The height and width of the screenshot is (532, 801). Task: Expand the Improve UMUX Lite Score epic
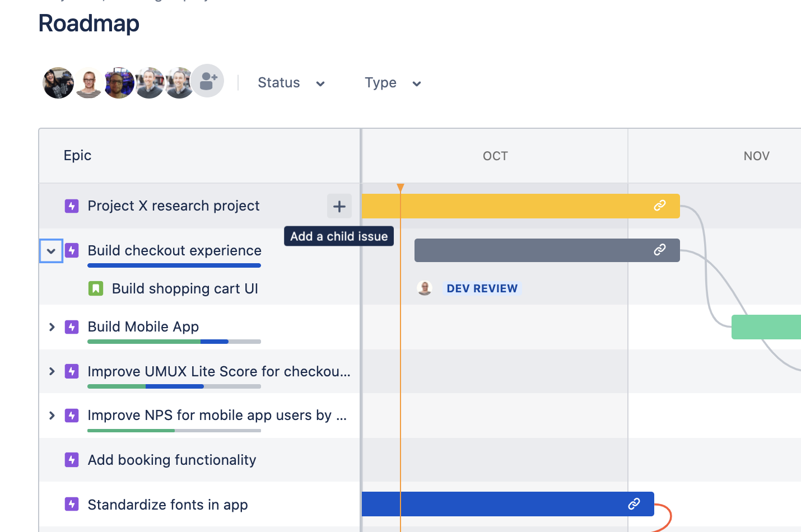pyautogui.click(x=51, y=371)
